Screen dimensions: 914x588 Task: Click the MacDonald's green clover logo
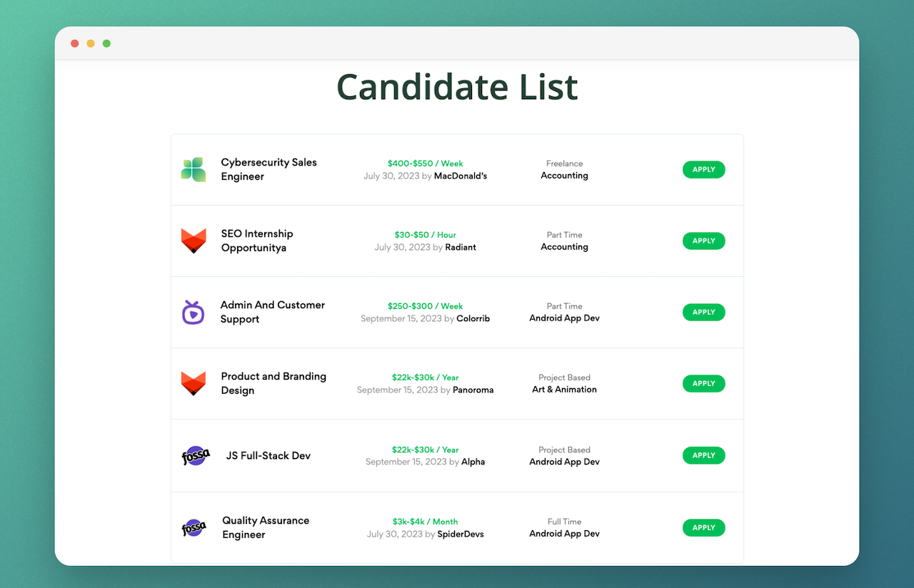click(x=193, y=169)
